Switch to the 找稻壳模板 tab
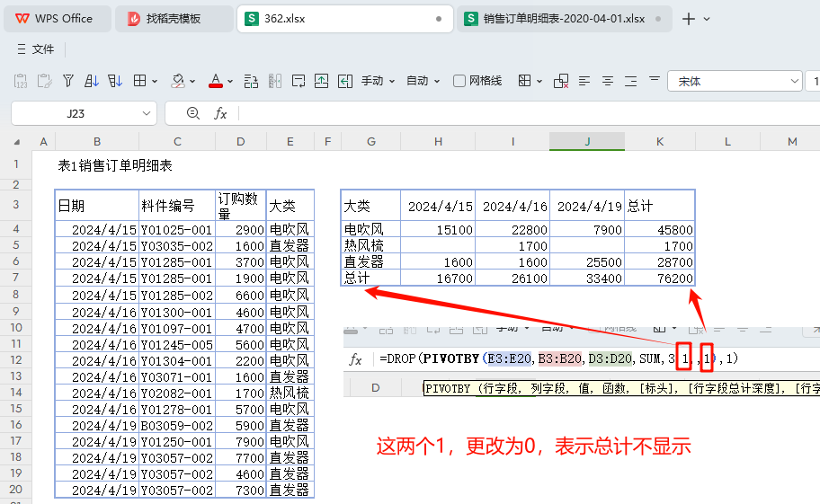Image resolution: width=820 pixels, height=504 pixels. (x=174, y=19)
